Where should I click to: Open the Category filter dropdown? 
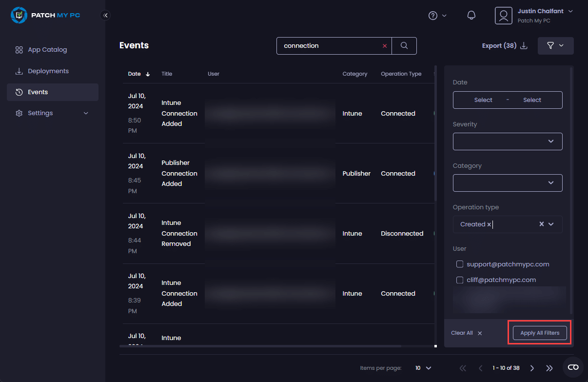click(x=508, y=183)
